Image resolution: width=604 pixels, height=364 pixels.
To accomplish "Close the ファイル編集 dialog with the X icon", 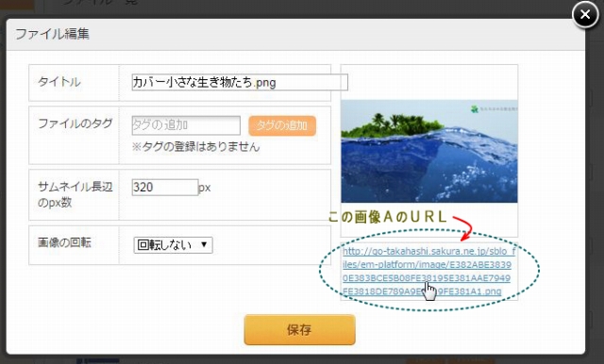I will [x=585, y=15].
